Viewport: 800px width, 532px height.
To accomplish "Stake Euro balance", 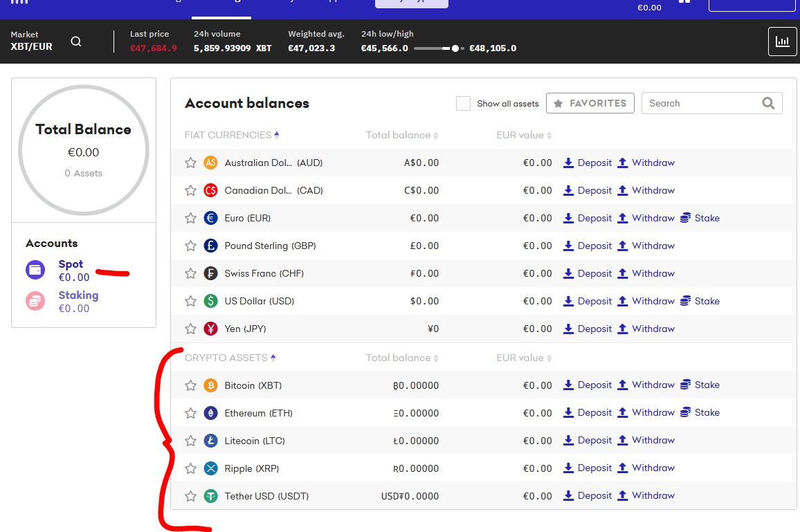I will [x=700, y=218].
